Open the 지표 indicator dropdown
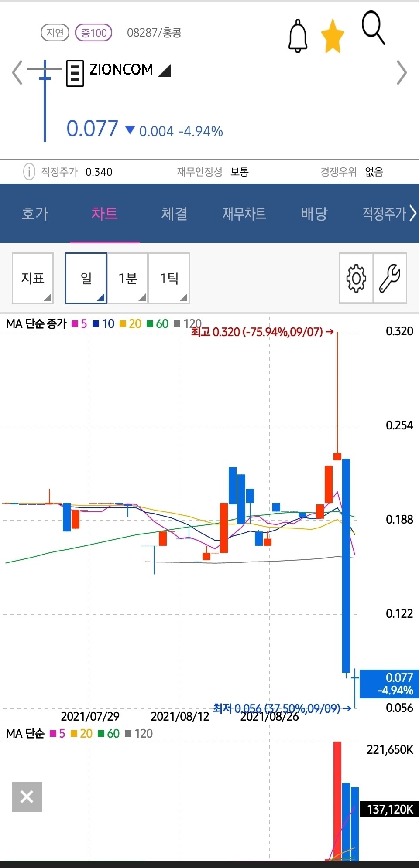Image resolution: width=419 pixels, height=868 pixels. click(33, 278)
